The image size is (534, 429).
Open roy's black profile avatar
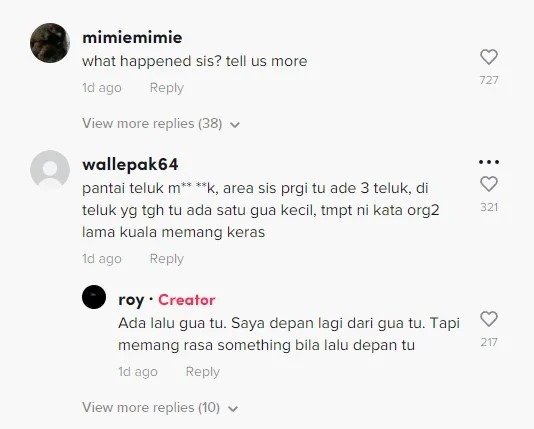(x=94, y=297)
